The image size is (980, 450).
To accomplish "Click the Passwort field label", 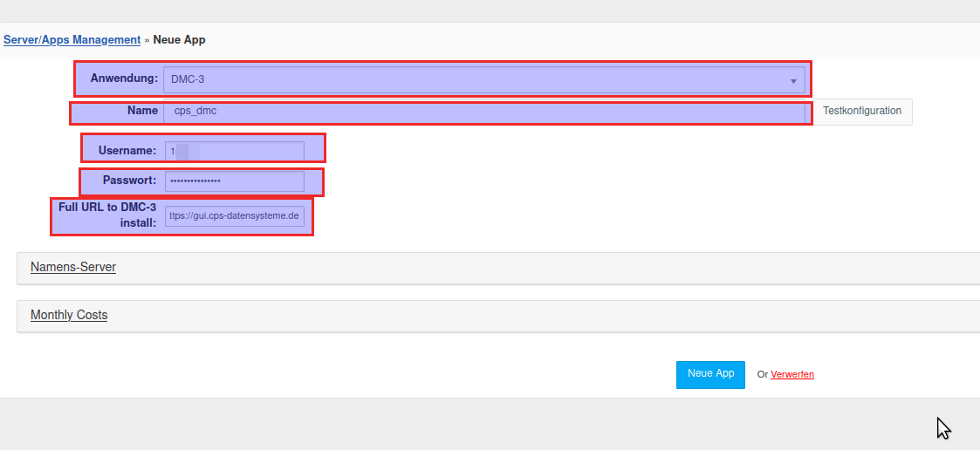I will [x=129, y=181].
